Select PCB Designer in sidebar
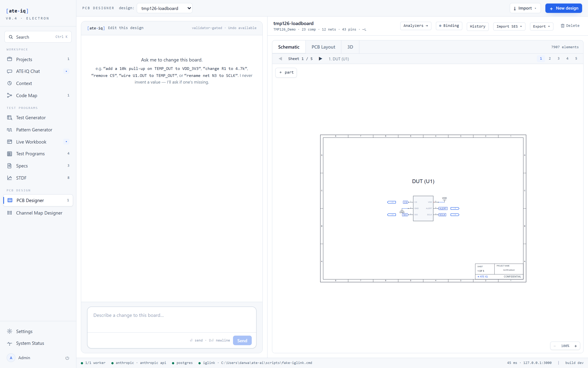This screenshot has height=368, width=588. click(x=38, y=200)
